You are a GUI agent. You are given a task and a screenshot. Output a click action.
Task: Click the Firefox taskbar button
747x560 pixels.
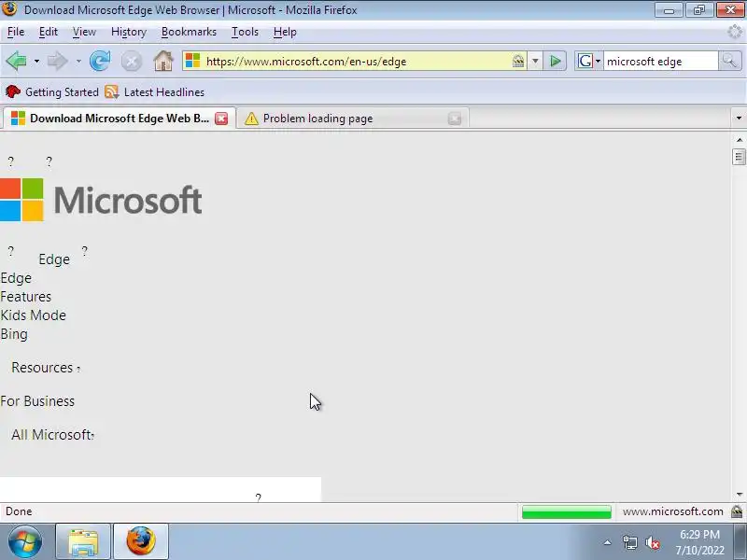(141, 542)
